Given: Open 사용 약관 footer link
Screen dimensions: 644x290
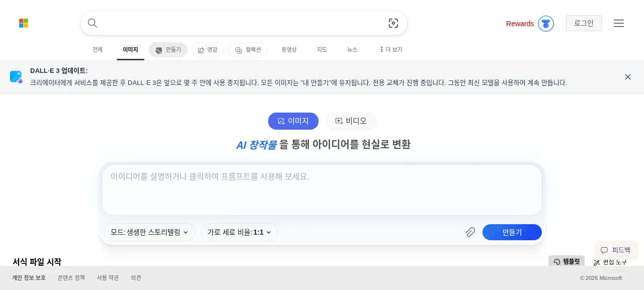Looking at the screenshot, I should [108, 278].
